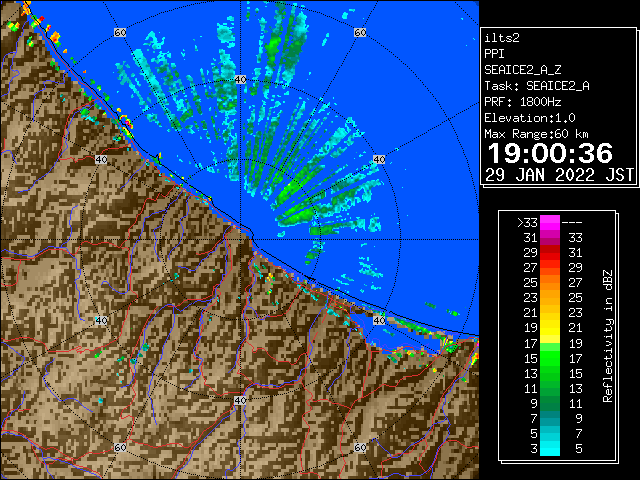Click the radar origin at the crosshair center
640x480 pixels.
pyautogui.click(x=240, y=240)
